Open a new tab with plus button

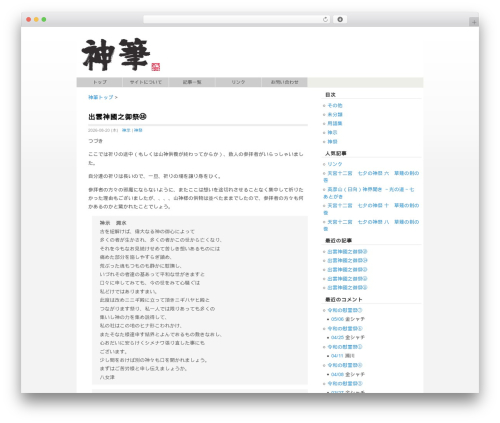click(474, 22)
